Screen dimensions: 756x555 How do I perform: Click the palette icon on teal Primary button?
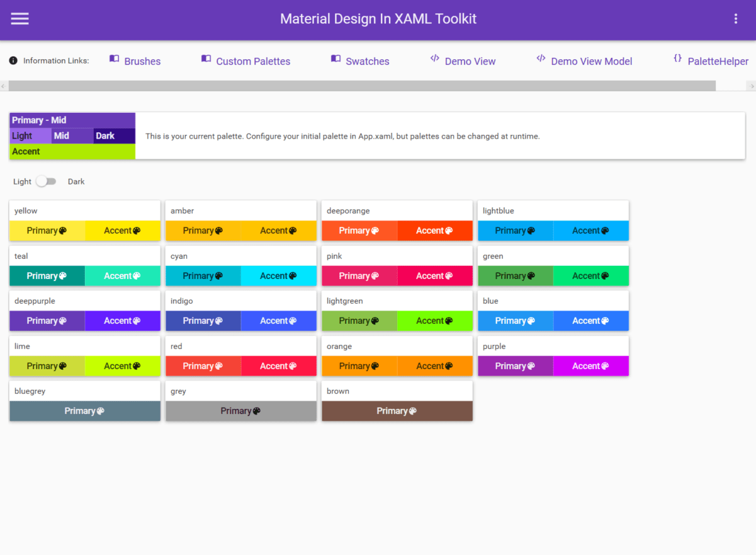pyautogui.click(x=64, y=275)
